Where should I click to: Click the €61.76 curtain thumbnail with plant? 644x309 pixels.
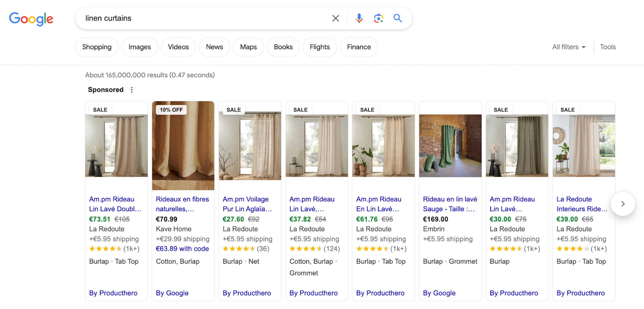click(384, 146)
